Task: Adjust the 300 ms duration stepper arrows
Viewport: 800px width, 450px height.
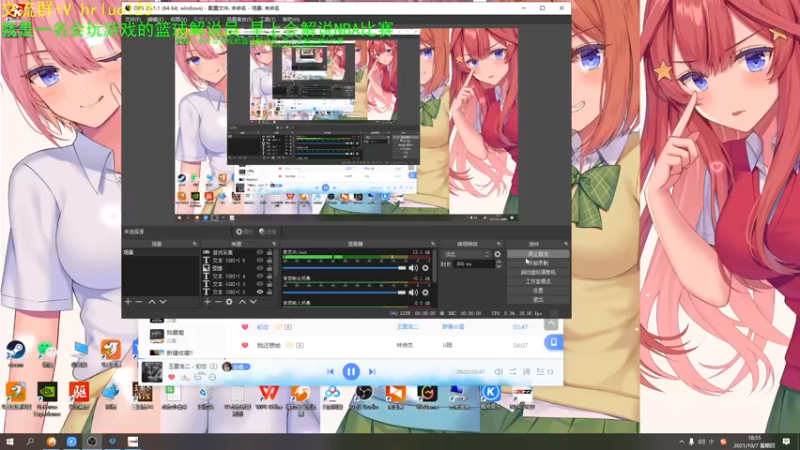Action: click(x=498, y=264)
